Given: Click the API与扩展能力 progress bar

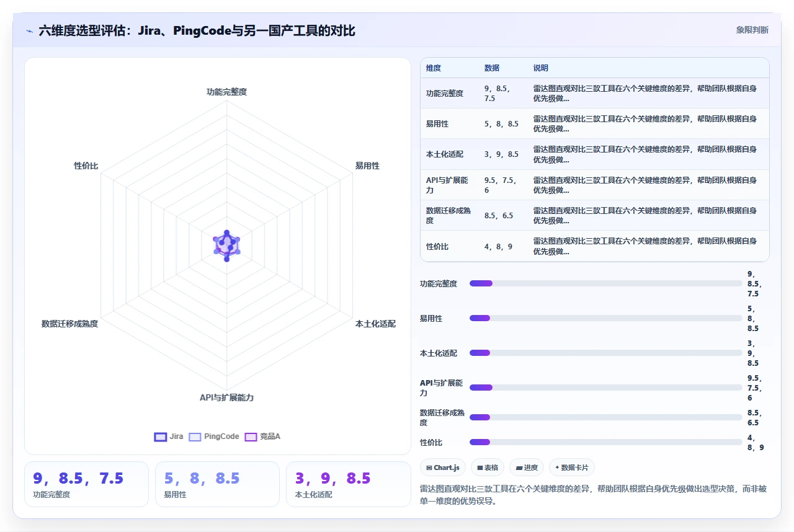Looking at the screenshot, I should (x=606, y=388).
